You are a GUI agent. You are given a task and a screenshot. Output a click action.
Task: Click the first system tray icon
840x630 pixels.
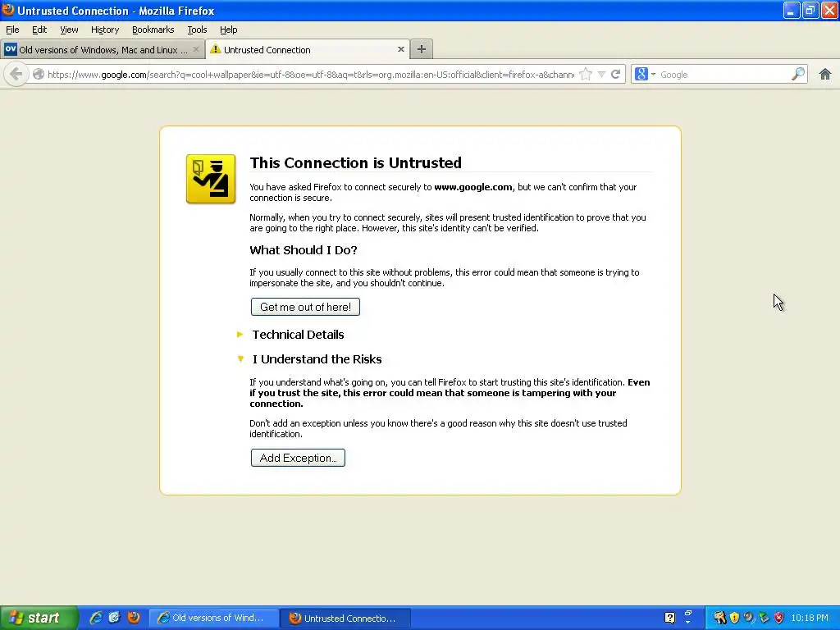click(719, 618)
